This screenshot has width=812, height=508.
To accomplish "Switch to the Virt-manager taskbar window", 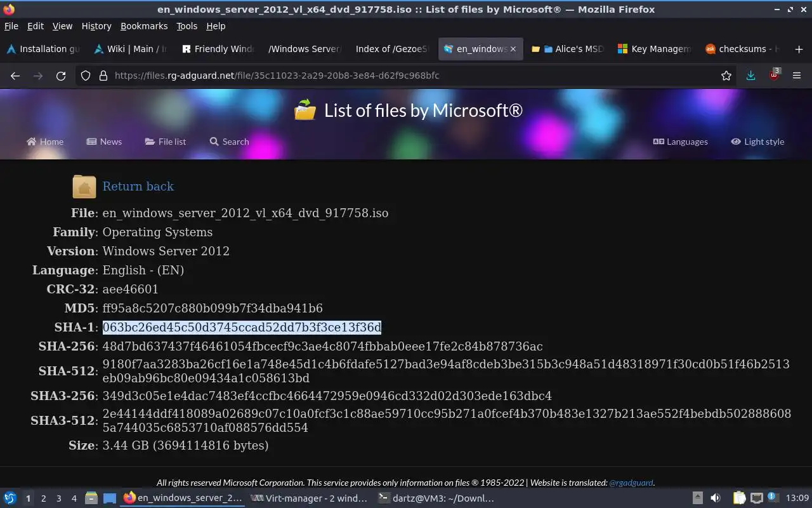I will click(309, 498).
